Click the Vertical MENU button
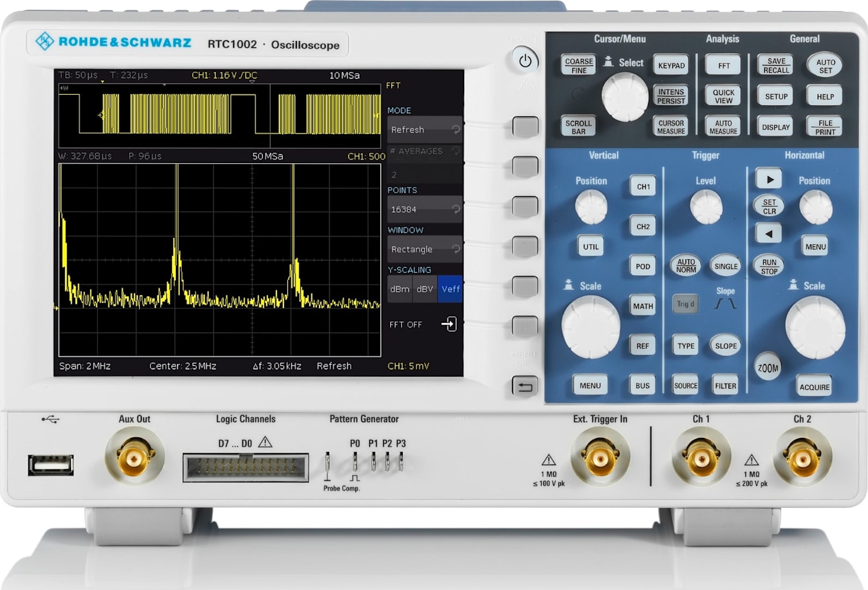868x590 pixels. (x=590, y=385)
